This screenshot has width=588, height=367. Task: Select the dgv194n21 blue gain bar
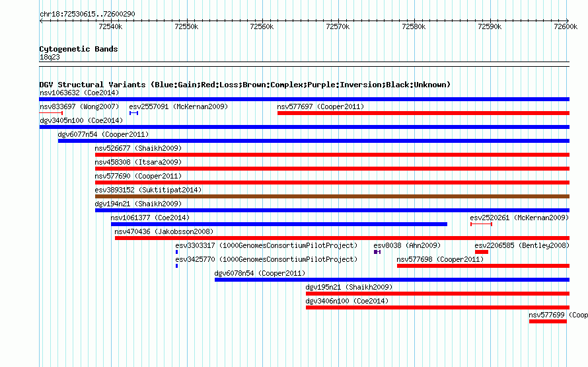click(x=332, y=210)
